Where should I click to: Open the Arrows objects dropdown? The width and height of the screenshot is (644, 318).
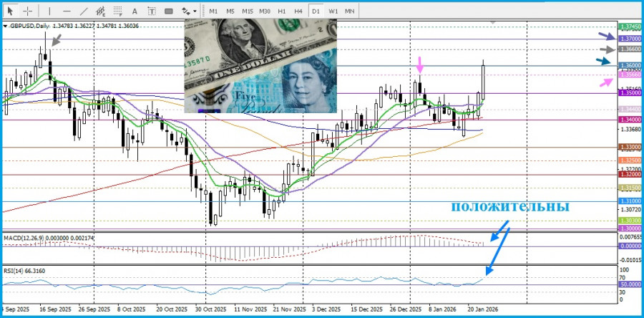coord(189,11)
